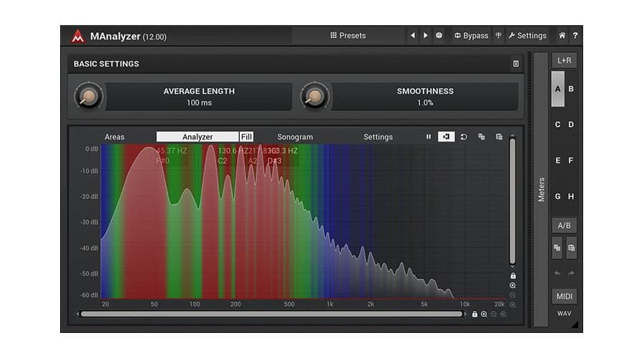This screenshot has width=644, height=358.
Task: Click the WAV button
Action: [564, 313]
